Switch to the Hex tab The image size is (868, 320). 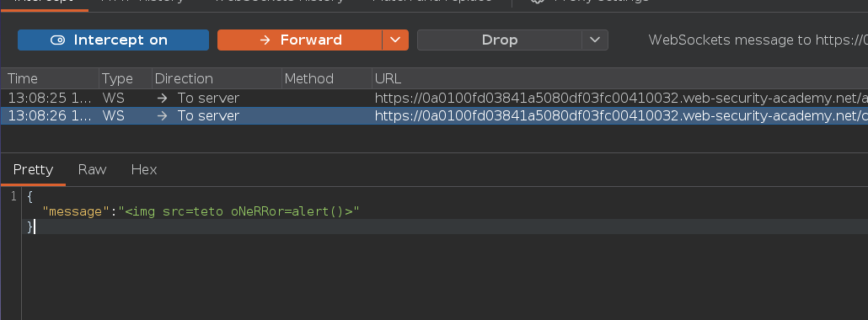pos(144,169)
